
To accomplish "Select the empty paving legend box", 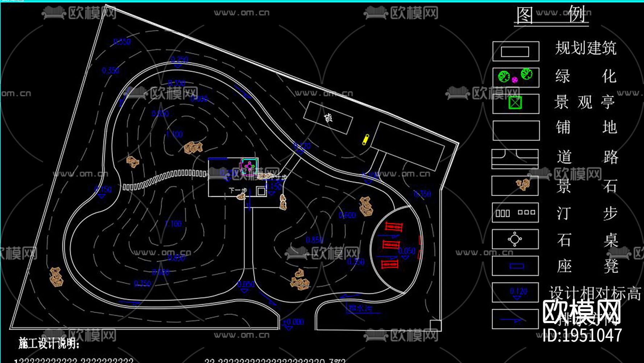I will (x=516, y=130).
